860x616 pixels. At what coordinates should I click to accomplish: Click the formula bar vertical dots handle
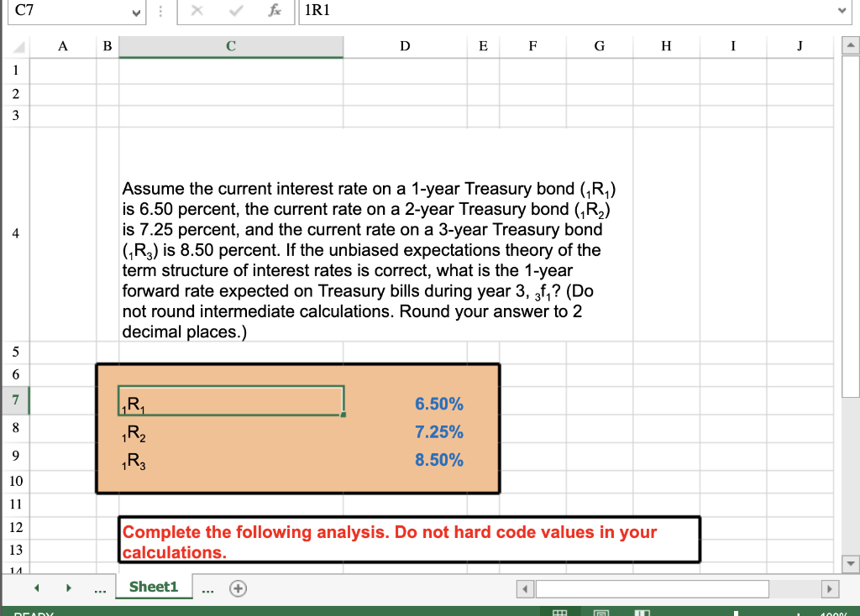click(x=160, y=11)
